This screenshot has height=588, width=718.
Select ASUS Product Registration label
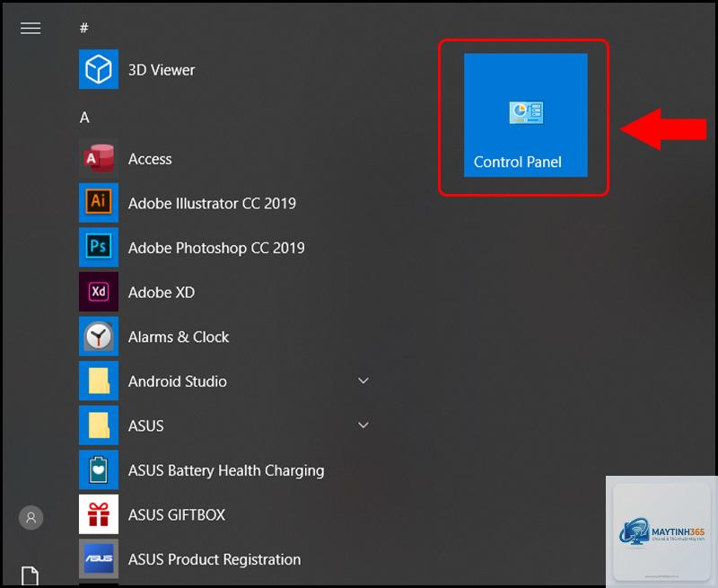(215, 559)
